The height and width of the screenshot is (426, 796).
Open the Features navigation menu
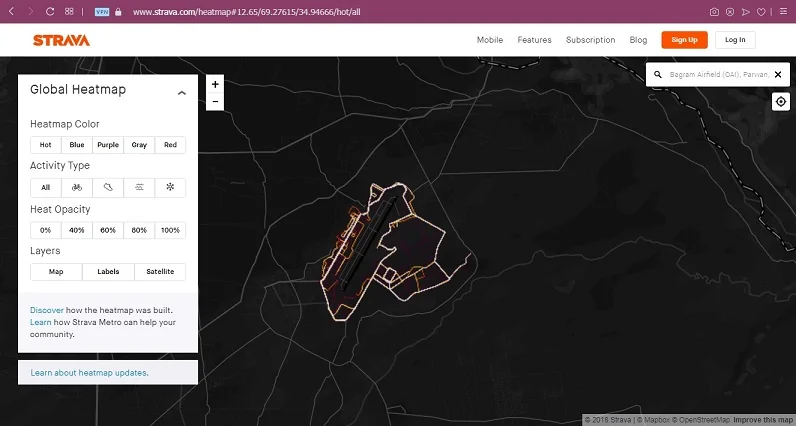(534, 40)
